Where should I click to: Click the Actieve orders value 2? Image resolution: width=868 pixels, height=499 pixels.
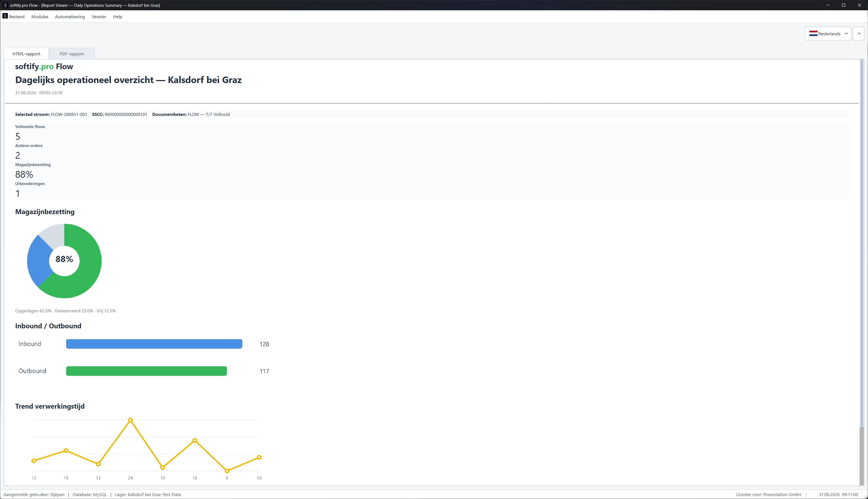click(18, 155)
